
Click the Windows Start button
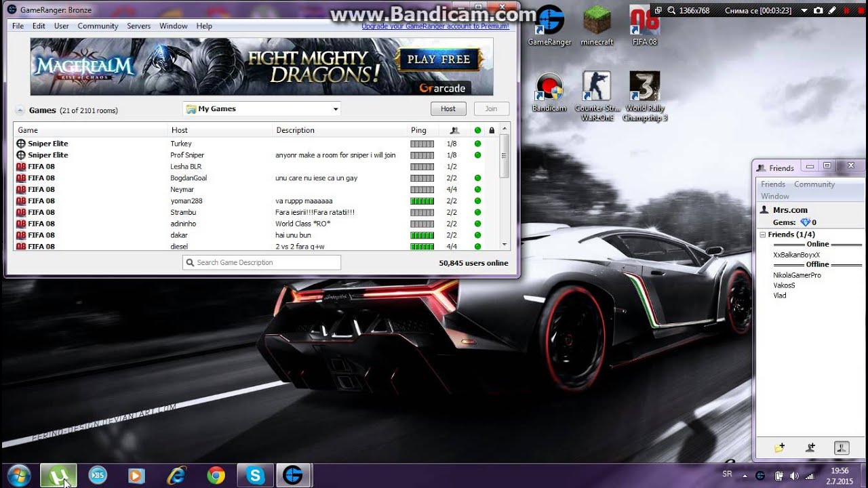(x=18, y=476)
